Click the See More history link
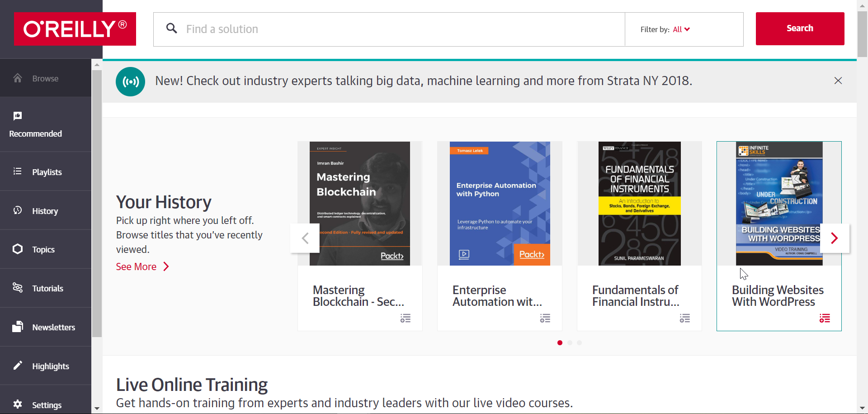 point(136,266)
